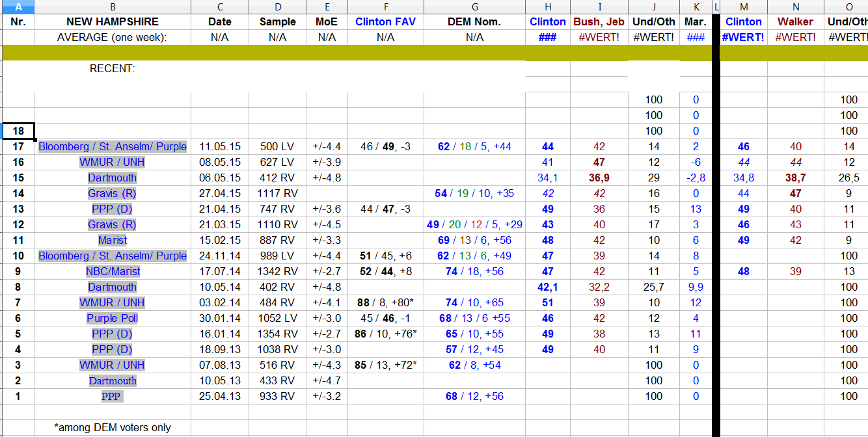Click the Mar. column heading cell
Screen dimensions: 868x437
(696, 21)
